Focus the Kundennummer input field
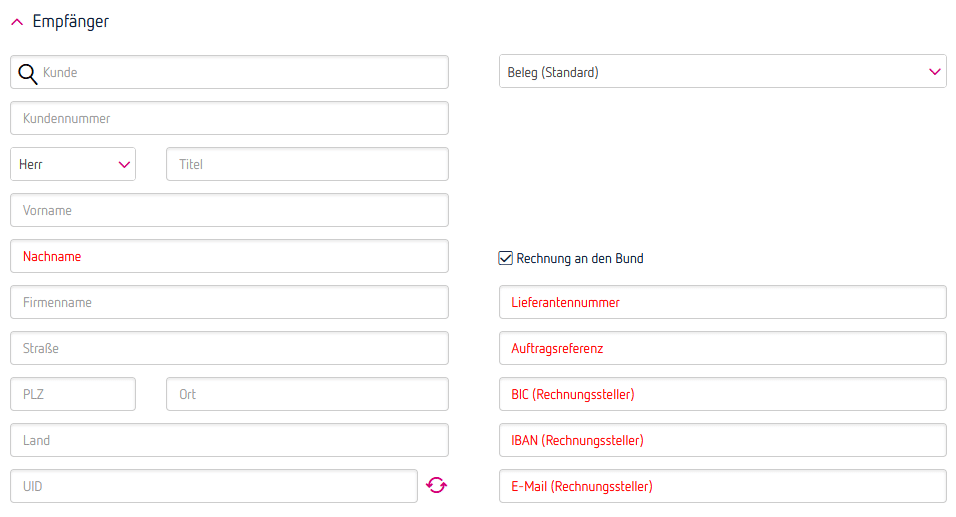The width and height of the screenshot is (956, 517). pyautogui.click(x=229, y=118)
